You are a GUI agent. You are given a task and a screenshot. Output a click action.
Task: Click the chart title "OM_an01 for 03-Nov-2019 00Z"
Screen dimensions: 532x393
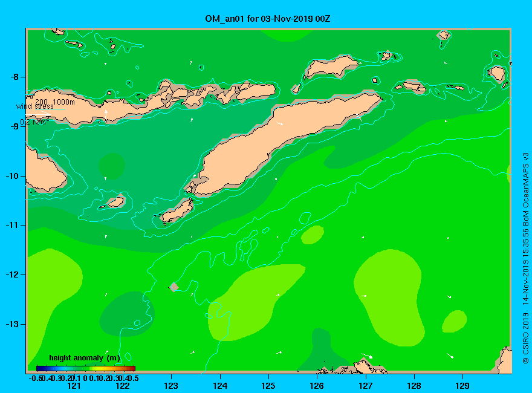pos(267,19)
